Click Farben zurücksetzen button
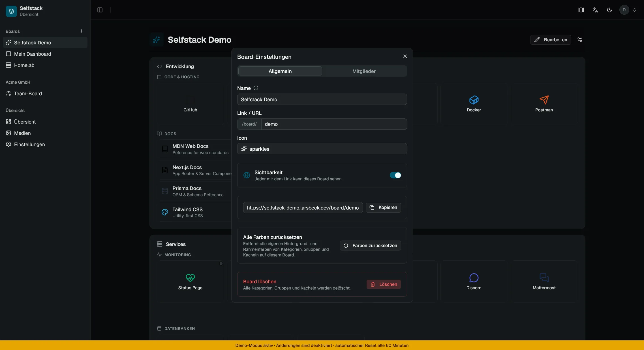Screen dimensions: 644x350 (370, 245)
